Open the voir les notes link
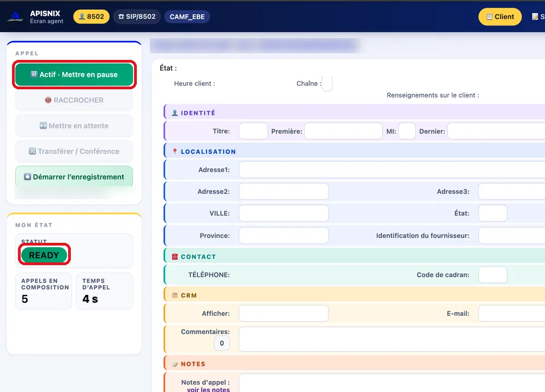The height and width of the screenshot is (392, 545). (208, 389)
